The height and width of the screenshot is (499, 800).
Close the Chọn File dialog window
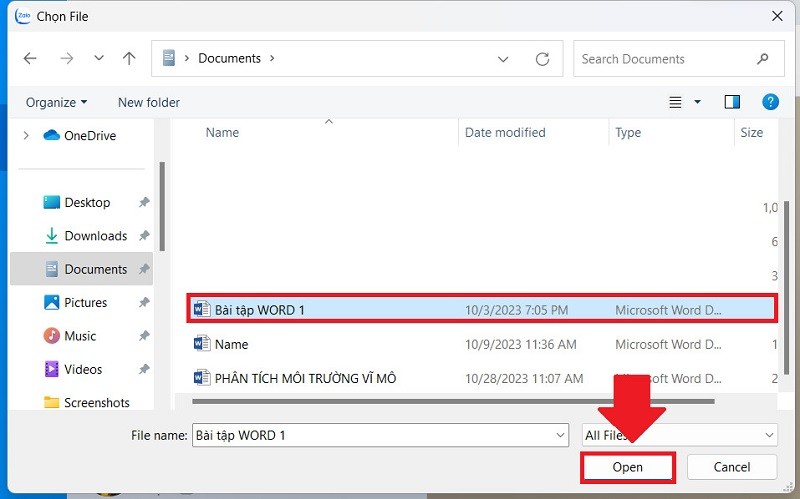(777, 16)
